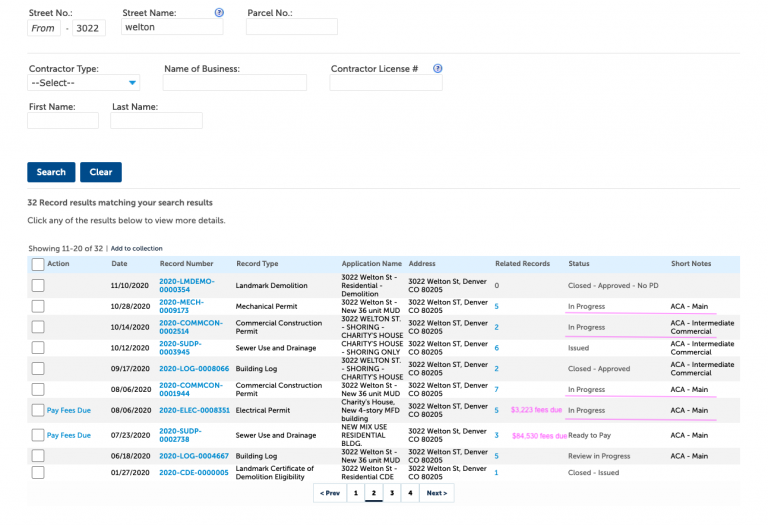Check row for 2020-MECH-0009173
This screenshot has height=525, width=768.
(38, 307)
